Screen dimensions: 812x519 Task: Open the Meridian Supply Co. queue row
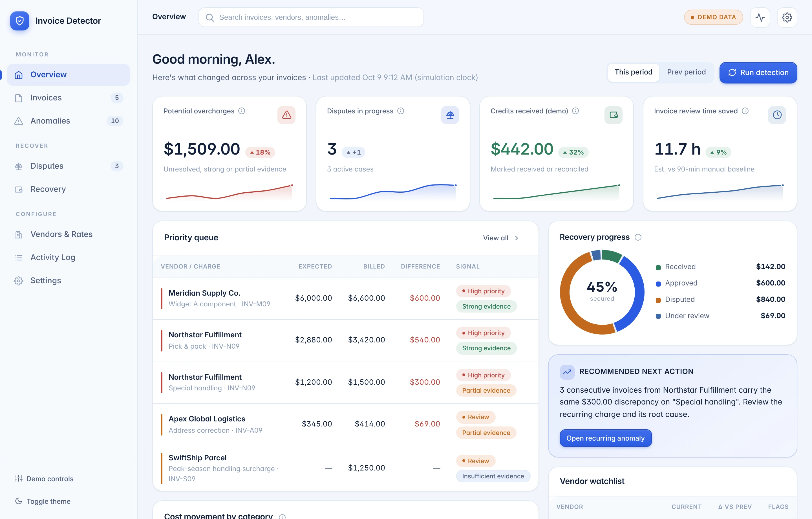(x=345, y=298)
